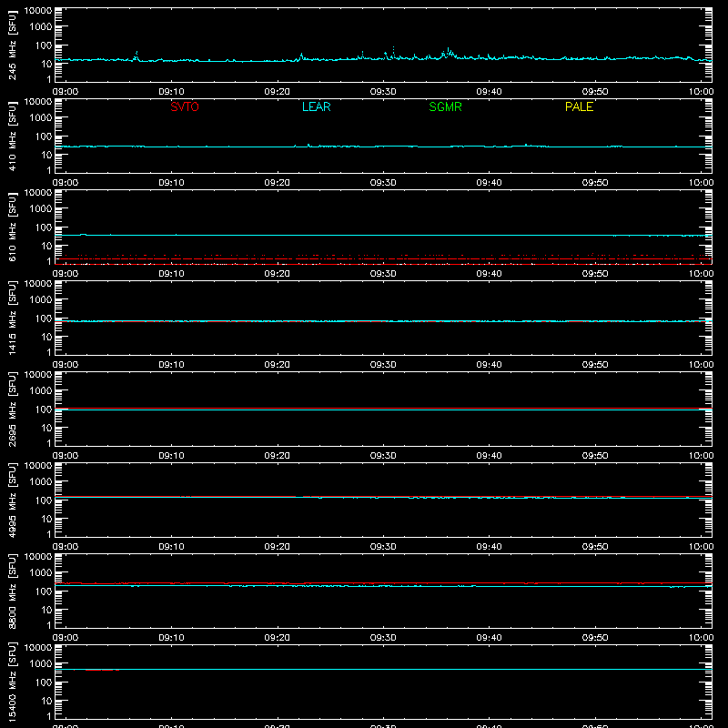Click the green SGMR station label

click(x=445, y=106)
